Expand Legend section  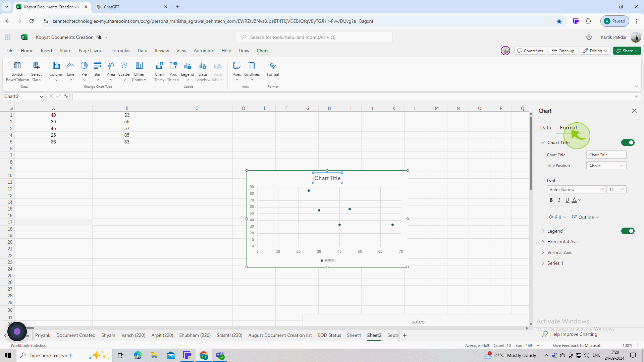[542, 231]
